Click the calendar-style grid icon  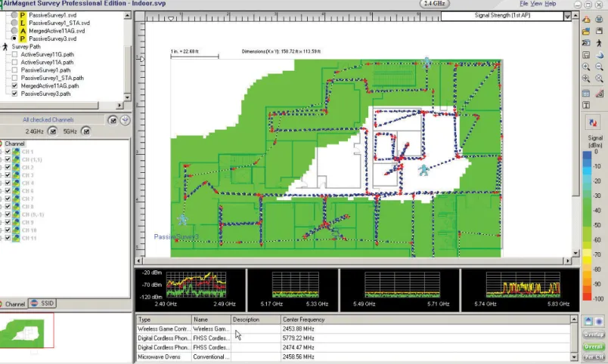[x=586, y=94]
